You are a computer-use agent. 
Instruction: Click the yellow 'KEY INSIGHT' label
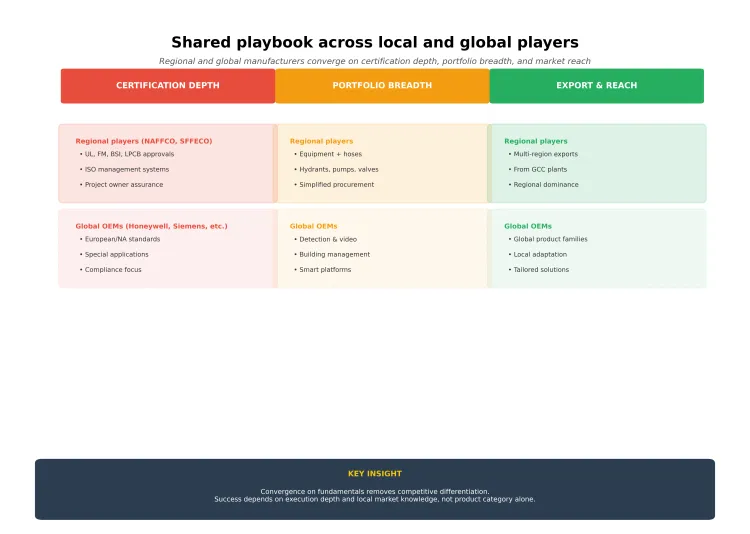point(375,474)
